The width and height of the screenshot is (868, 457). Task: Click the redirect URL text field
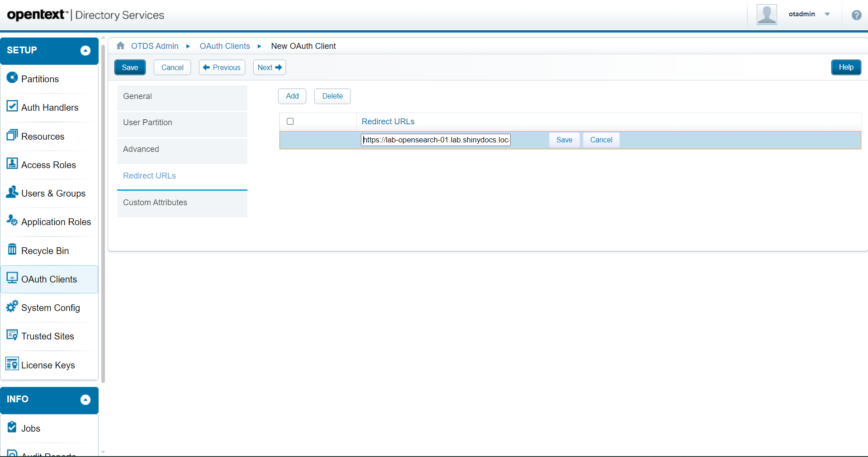(x=436, y=140)
